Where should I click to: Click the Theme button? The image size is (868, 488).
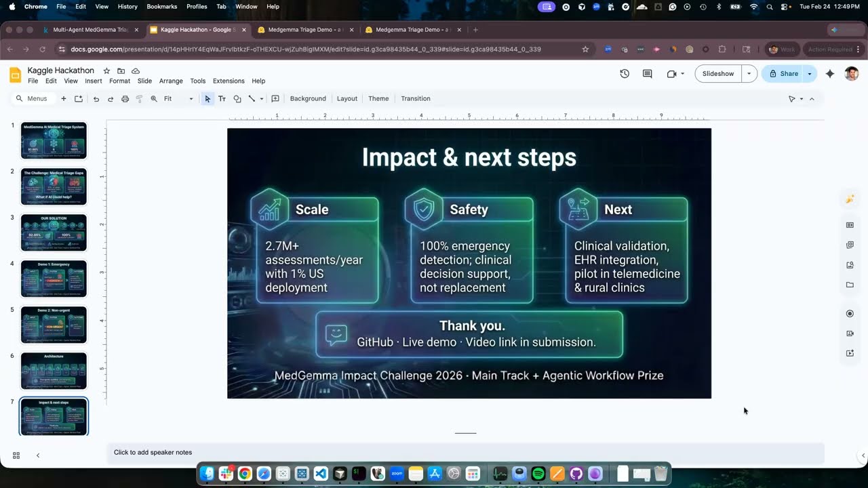(x=378, y=98)
